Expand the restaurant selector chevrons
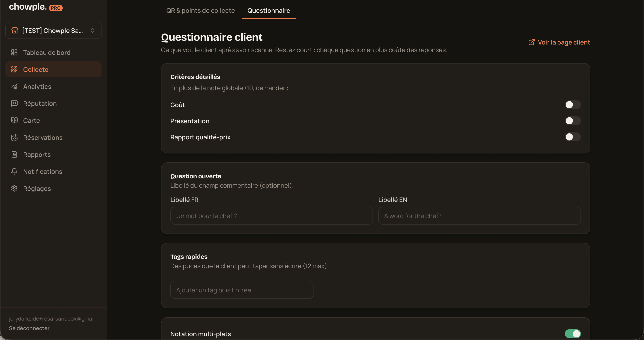 click(x=93, y=30)
